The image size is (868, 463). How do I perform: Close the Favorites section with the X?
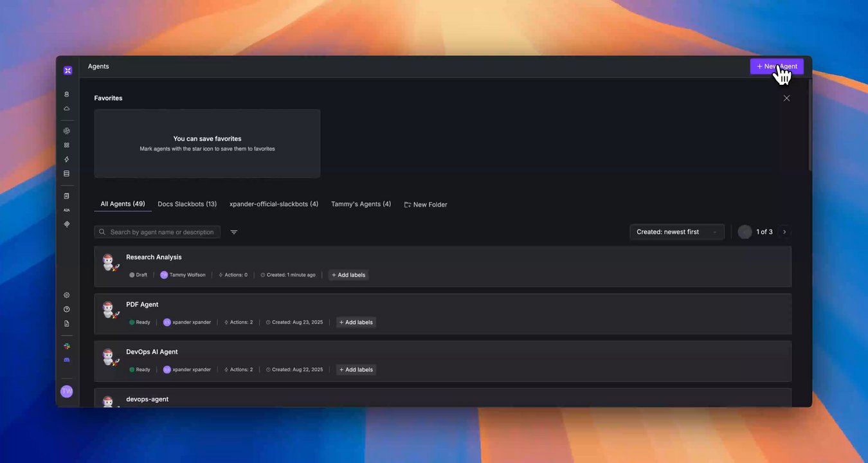pyautogui.click(x=786, y=98)
